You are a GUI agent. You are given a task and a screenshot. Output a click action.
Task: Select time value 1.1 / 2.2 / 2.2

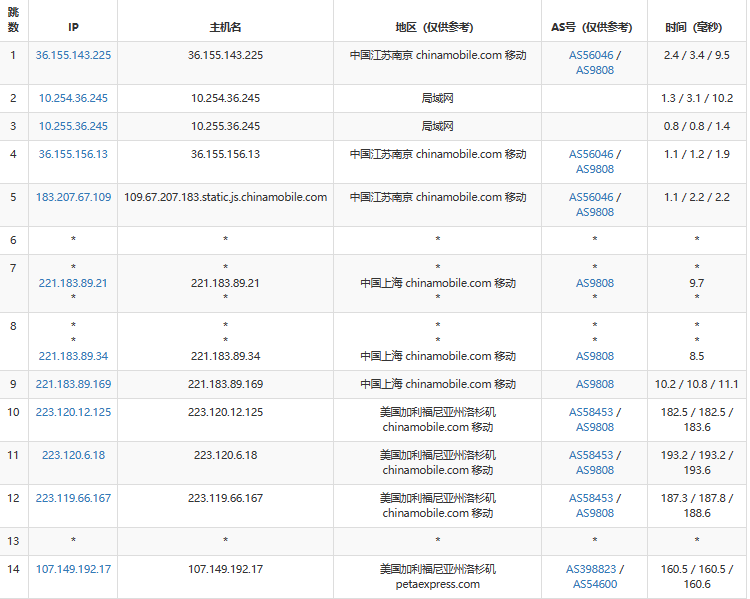click(x=697, y=197)
